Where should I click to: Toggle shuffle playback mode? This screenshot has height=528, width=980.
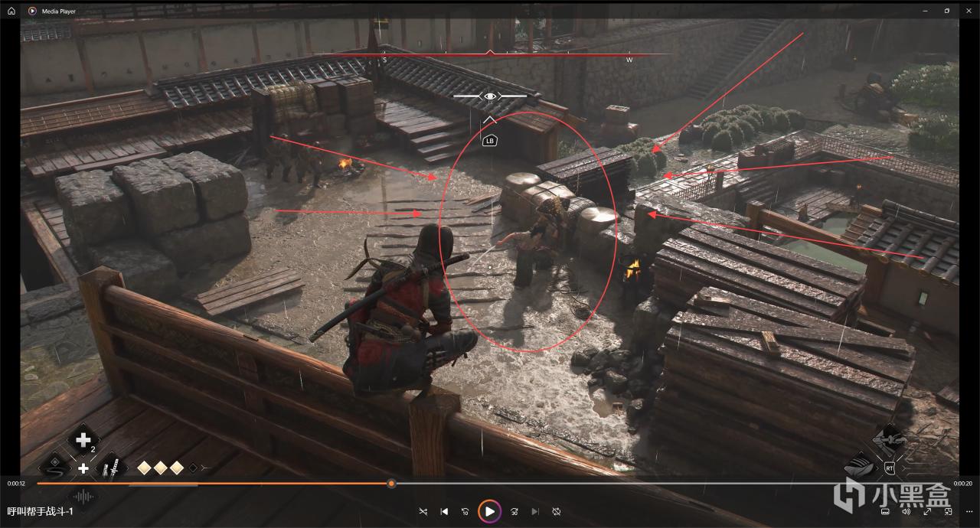click(423, 511)
